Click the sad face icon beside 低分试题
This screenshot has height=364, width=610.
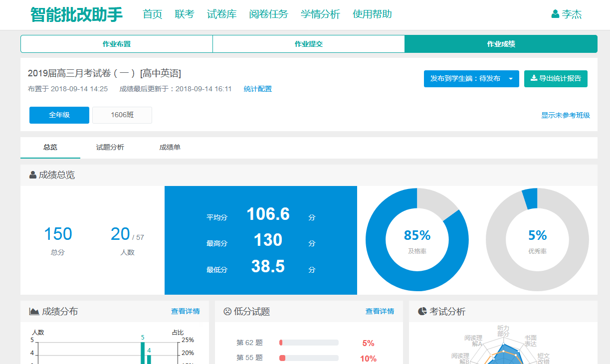227,312
